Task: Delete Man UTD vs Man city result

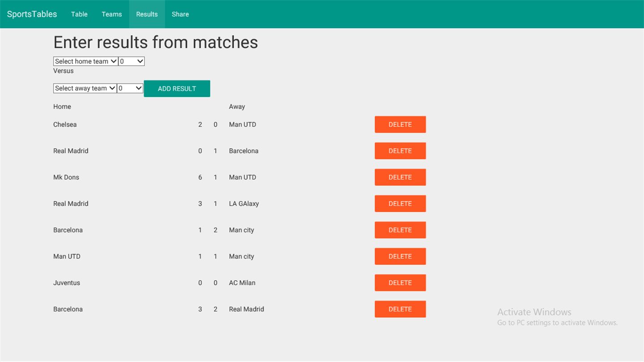Action: pyautogui.click(x=400, y=257)
